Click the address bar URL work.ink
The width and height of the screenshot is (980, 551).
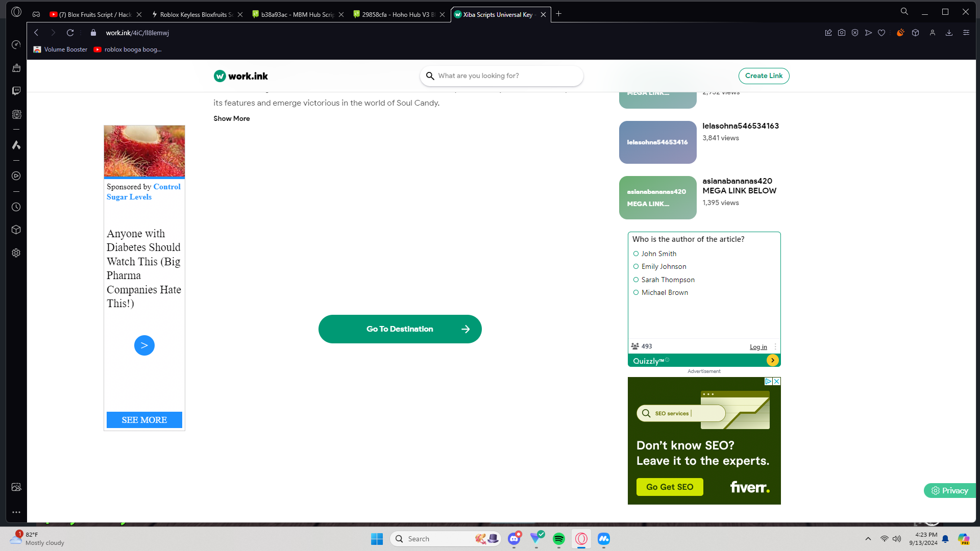coord(137,33)
